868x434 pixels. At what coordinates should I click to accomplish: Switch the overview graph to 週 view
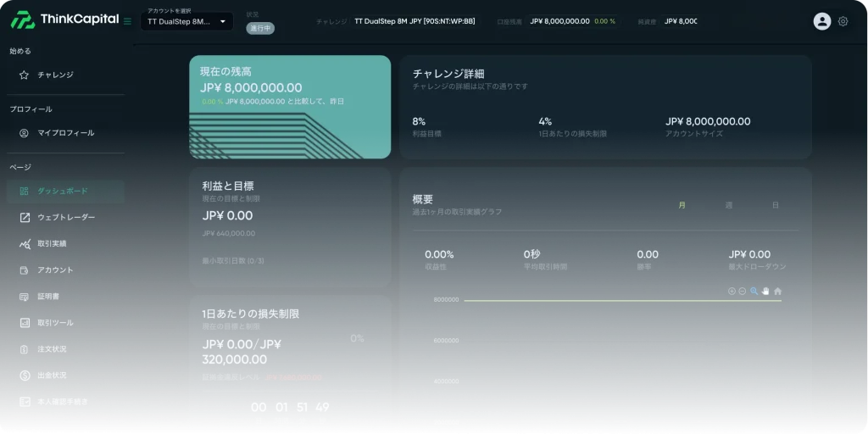tap(728, 205)
